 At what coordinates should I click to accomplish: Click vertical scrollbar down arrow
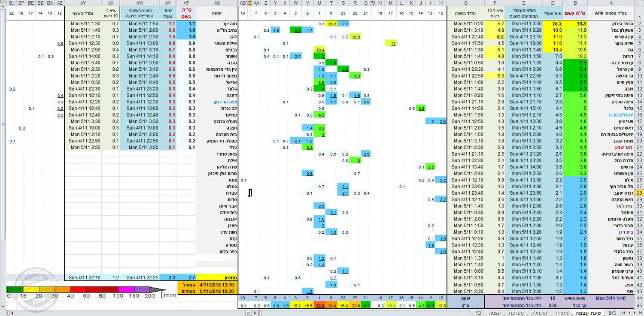tap(3, 306)
